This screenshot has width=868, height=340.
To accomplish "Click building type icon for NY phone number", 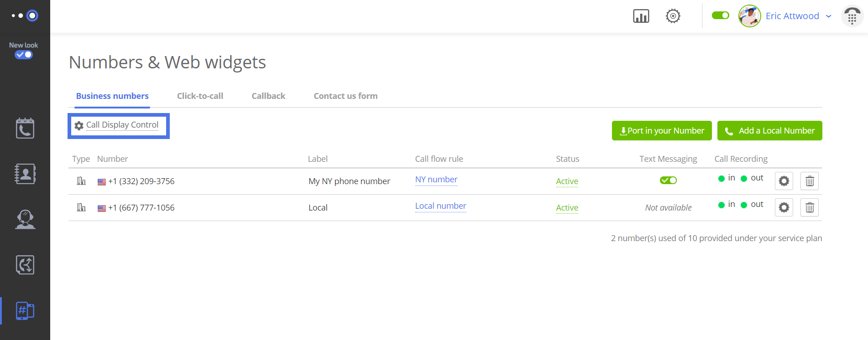I will pos(81,181).
